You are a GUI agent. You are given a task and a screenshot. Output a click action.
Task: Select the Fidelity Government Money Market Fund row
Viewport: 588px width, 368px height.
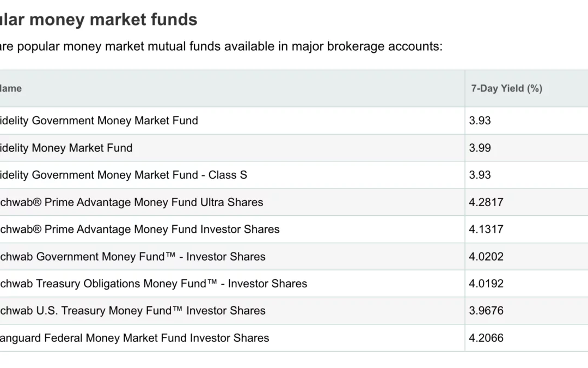pyautogui.click(x=294, y=120)
